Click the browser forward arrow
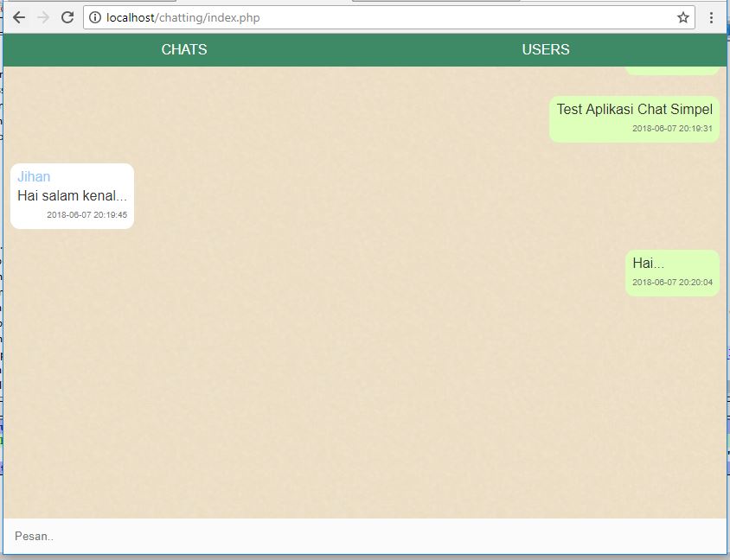Viewport: 730px width, 560px height. coord(43,17)
